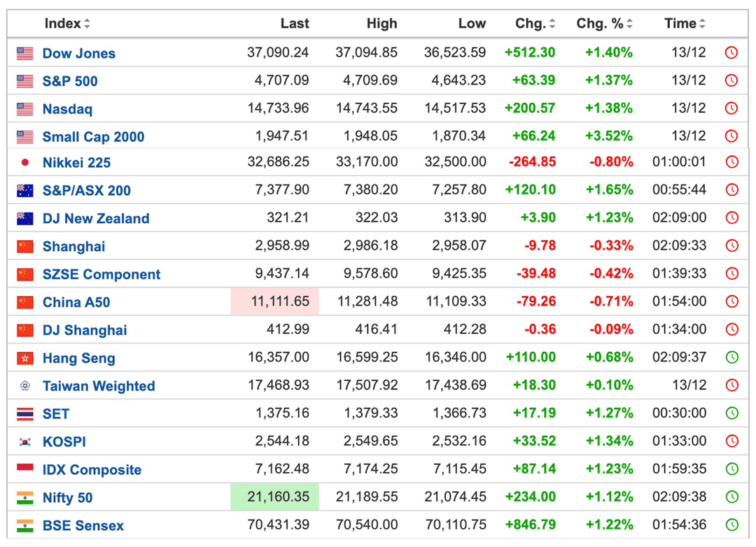
Task: Click the Hang Seng time 02:09:37
Action: coord(679,357)
